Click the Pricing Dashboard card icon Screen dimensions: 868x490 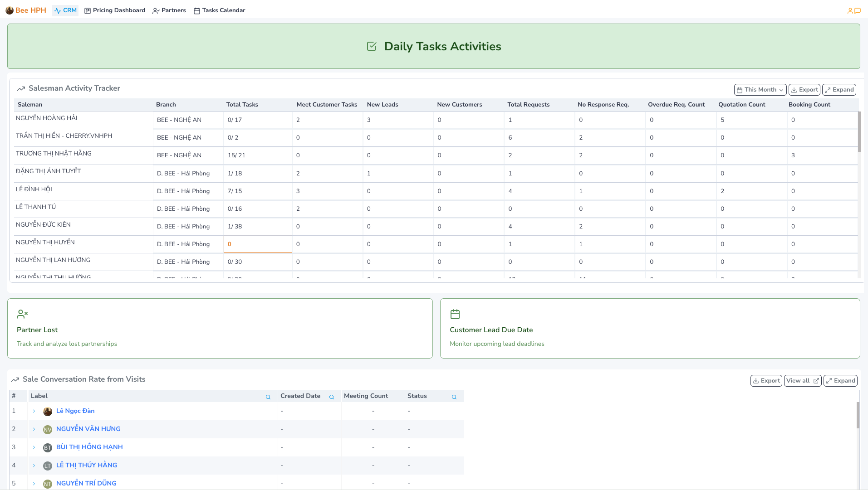[87, 10]
